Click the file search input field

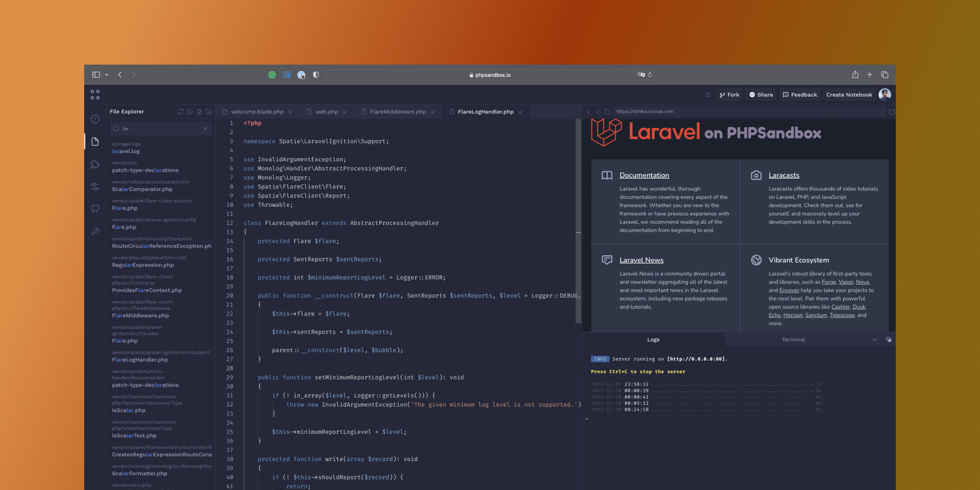[160, 129]
